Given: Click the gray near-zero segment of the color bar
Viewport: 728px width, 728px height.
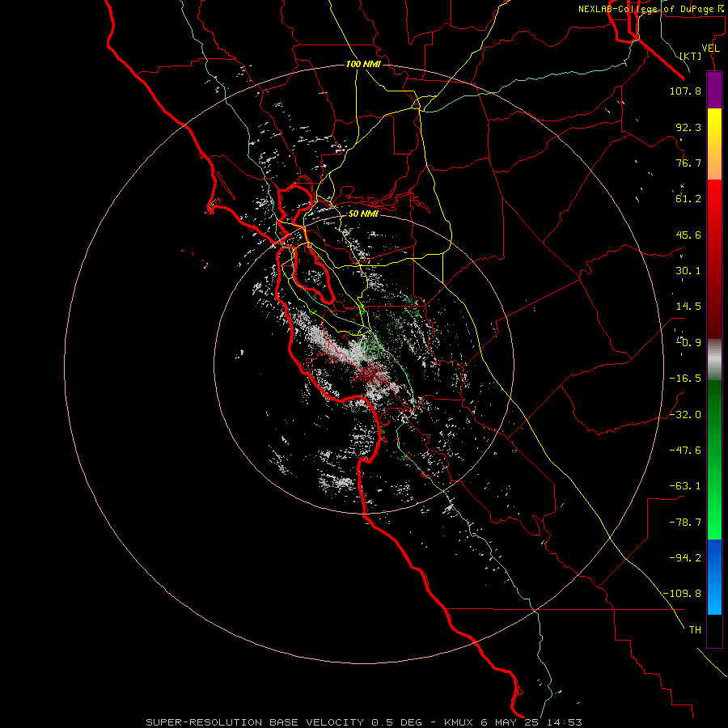Looking at the screenshot, I should click(x=714, y=360).
